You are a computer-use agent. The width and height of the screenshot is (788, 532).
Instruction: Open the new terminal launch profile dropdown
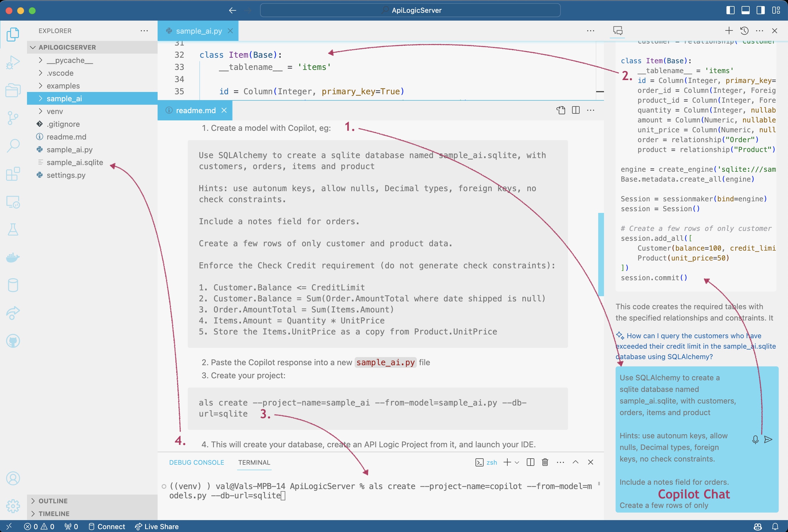point(517,462)
